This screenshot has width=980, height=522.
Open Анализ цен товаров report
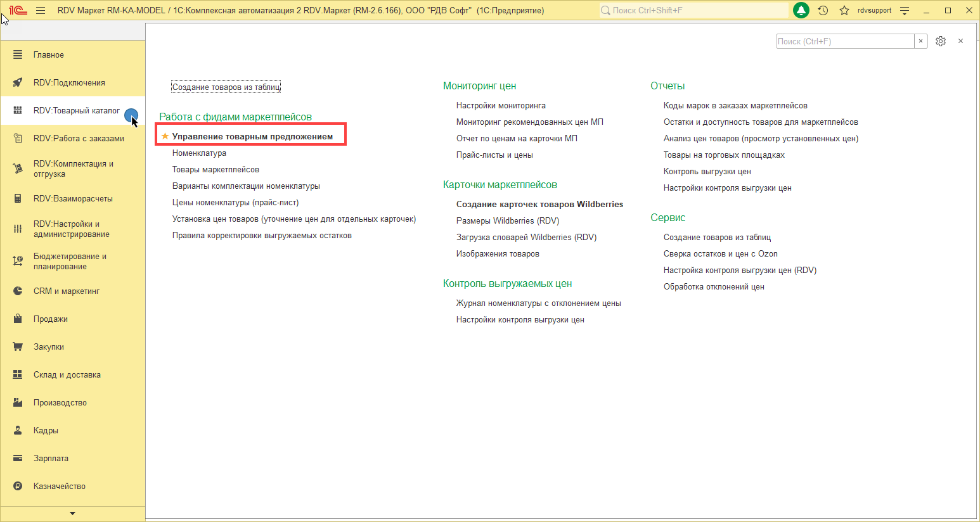[761, 139]
